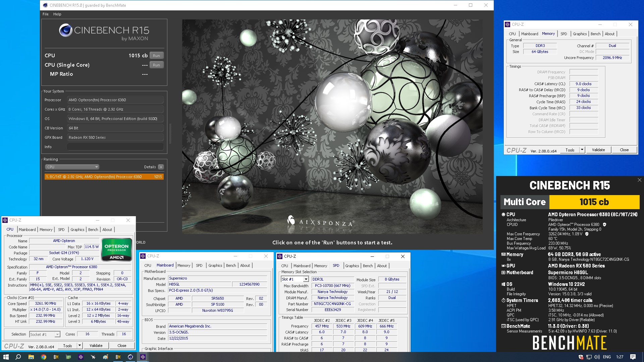Screen dimensions: 644x362
Task: Switch to the Bench tab in the CPU-Z CPU window
Action: [93, 230]
